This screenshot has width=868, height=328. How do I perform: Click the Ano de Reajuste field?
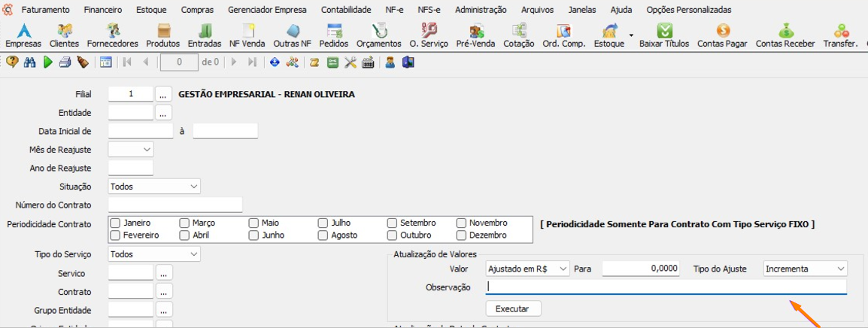pos(131,168)
